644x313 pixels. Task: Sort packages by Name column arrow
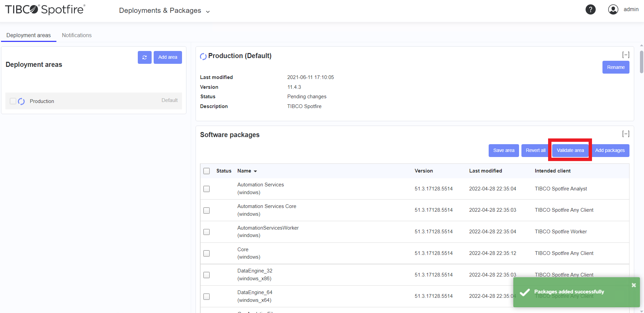(x=255, y=171)
